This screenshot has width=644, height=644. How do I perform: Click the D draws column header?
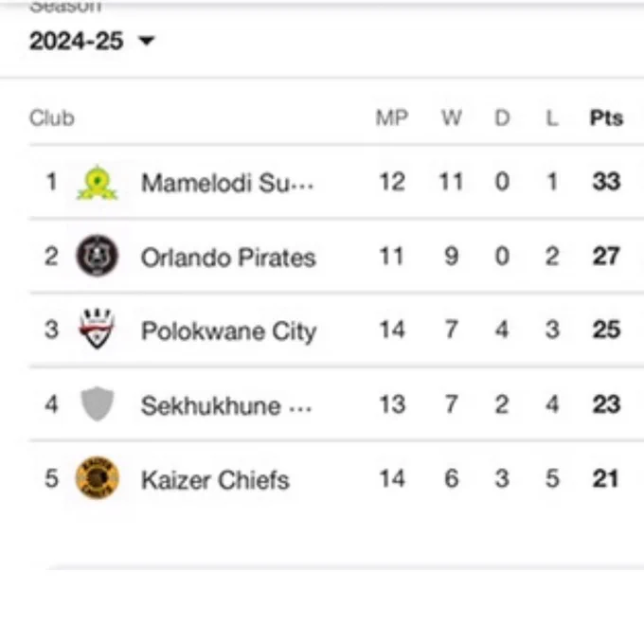pyautogui.click(x=502, y=118)
